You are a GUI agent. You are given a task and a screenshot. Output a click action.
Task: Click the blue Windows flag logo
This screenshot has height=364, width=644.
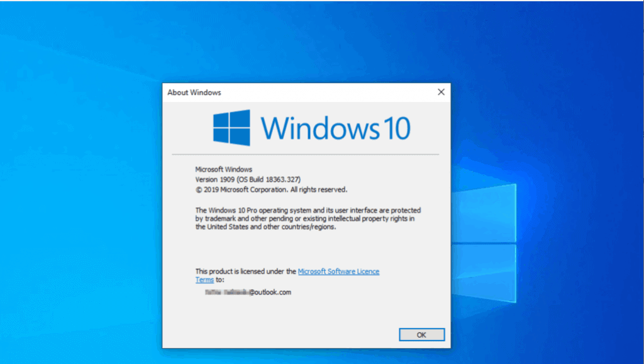[233, 128]
